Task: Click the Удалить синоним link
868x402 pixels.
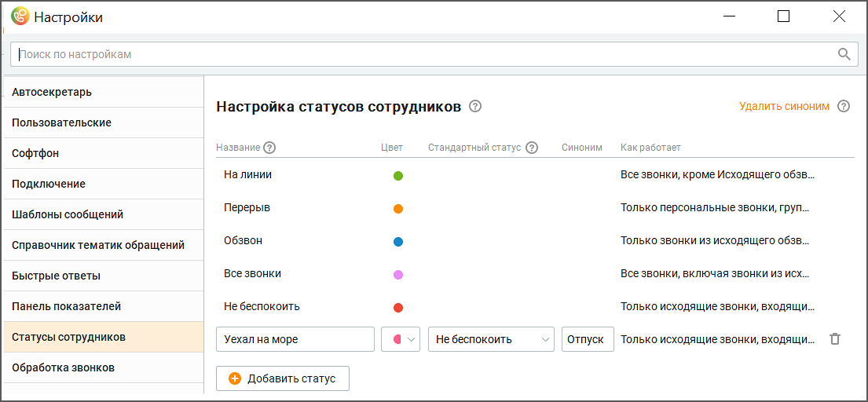Action: pyautogui.click(x=785, y=106)
